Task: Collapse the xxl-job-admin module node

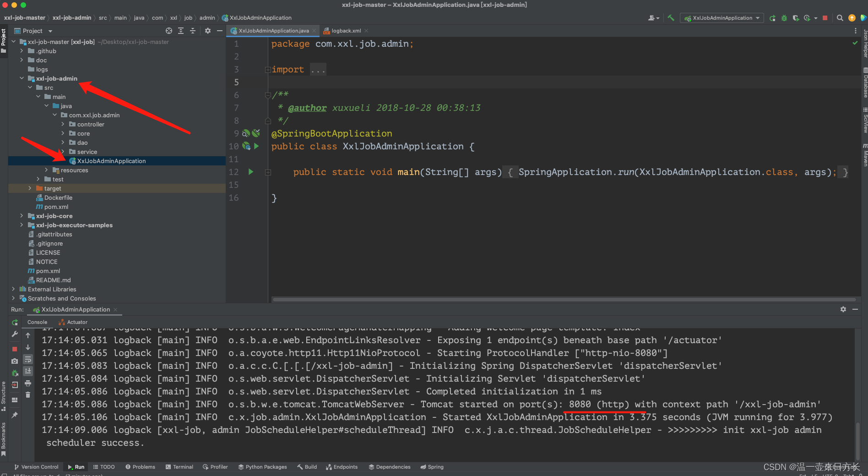Action: 22,78
